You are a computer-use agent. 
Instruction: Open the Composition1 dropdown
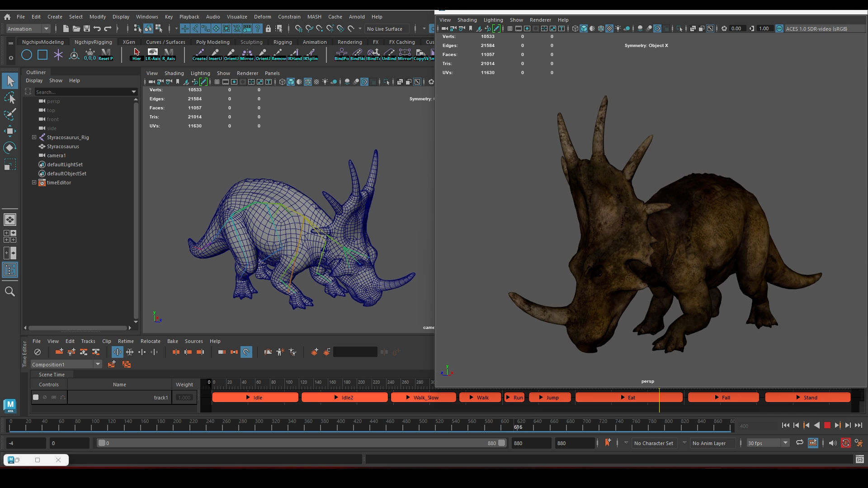66,365
